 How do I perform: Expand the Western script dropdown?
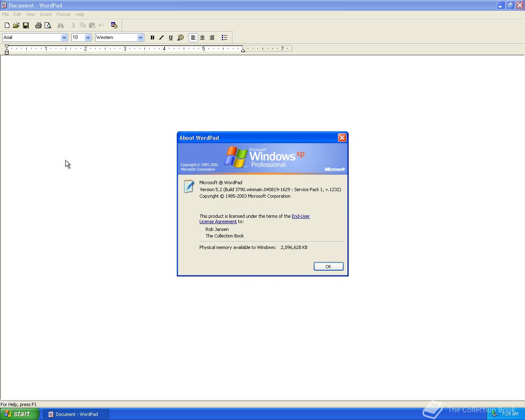(140, 37)
